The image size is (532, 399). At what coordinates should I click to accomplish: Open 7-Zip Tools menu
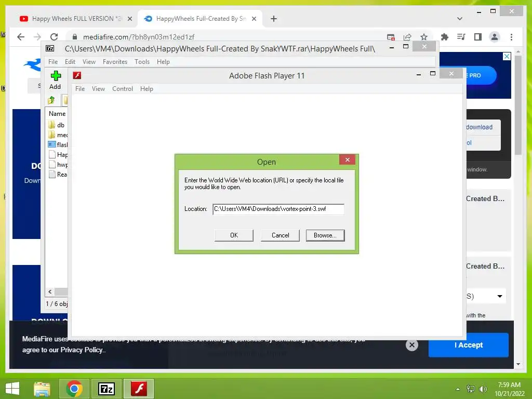(x=142, y=62)
